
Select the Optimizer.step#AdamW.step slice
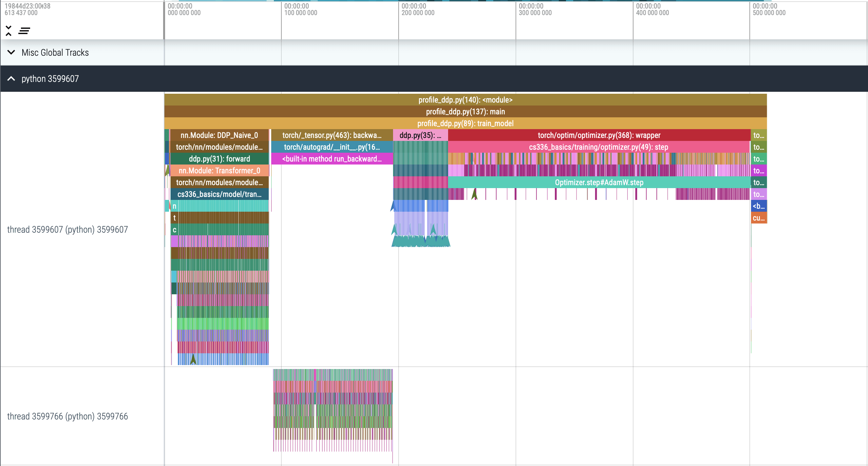[x=599, y=183]
